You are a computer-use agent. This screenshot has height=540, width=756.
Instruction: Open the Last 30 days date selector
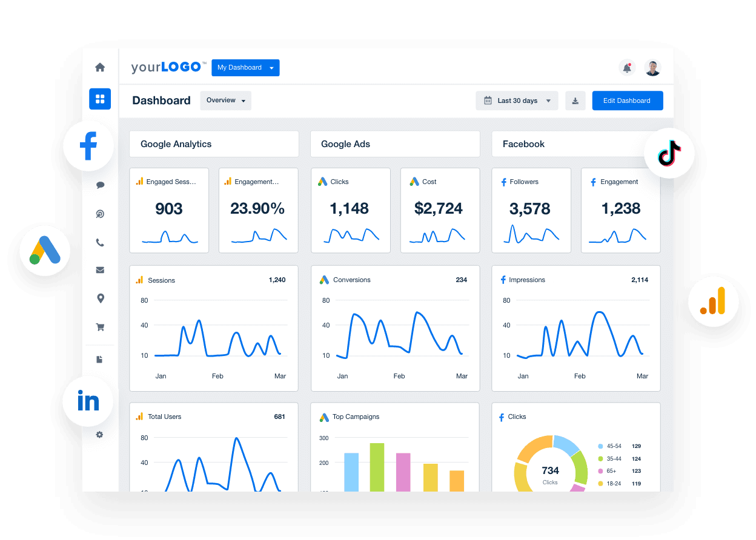coord(516,100)
